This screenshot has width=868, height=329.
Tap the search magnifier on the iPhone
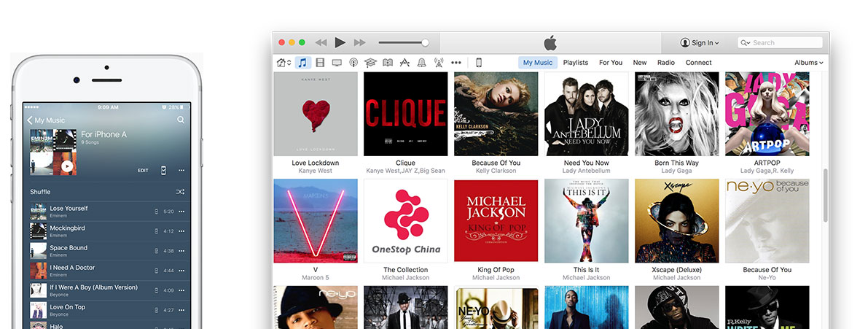[x=181, y=120]
